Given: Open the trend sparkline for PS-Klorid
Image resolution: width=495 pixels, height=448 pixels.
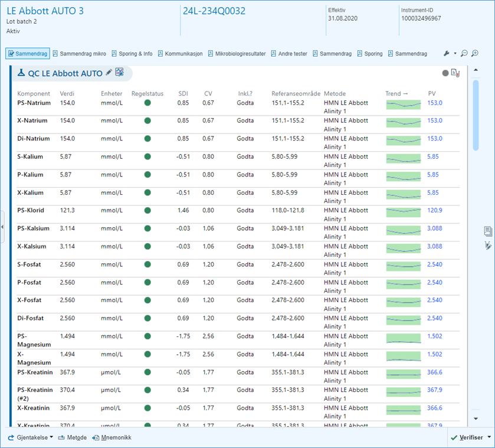Looking at the screenshot, I should tap(404, 212).
